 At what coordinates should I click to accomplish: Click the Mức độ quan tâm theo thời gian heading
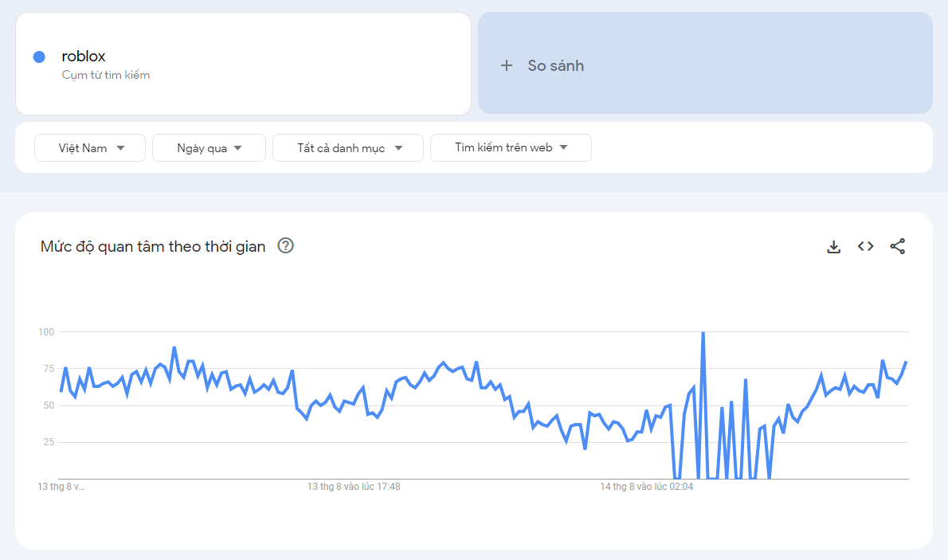(x=153, y=247)
